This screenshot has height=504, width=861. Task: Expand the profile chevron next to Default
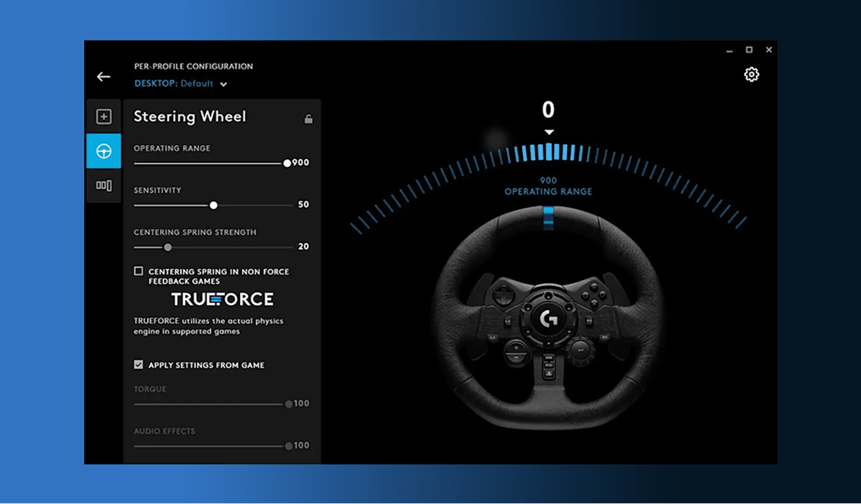tap(223, 84)
